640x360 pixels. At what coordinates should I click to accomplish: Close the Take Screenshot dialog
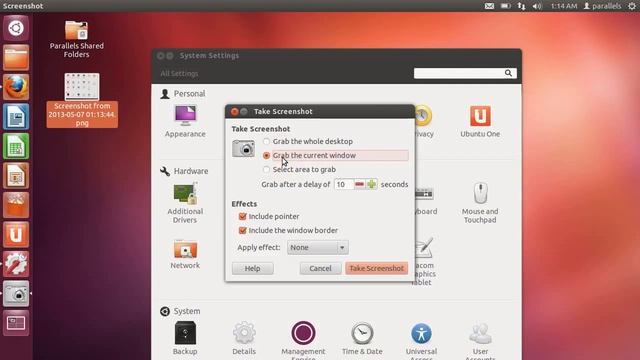(x=234, y=111)
